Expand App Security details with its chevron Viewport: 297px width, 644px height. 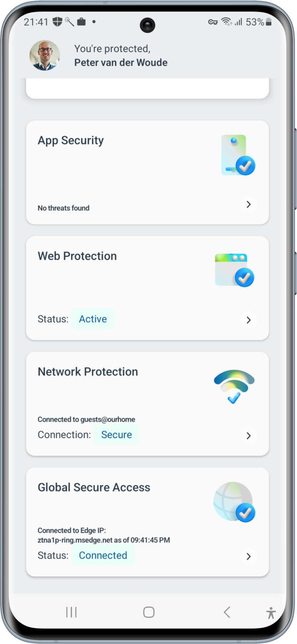[x=249, y=204]
